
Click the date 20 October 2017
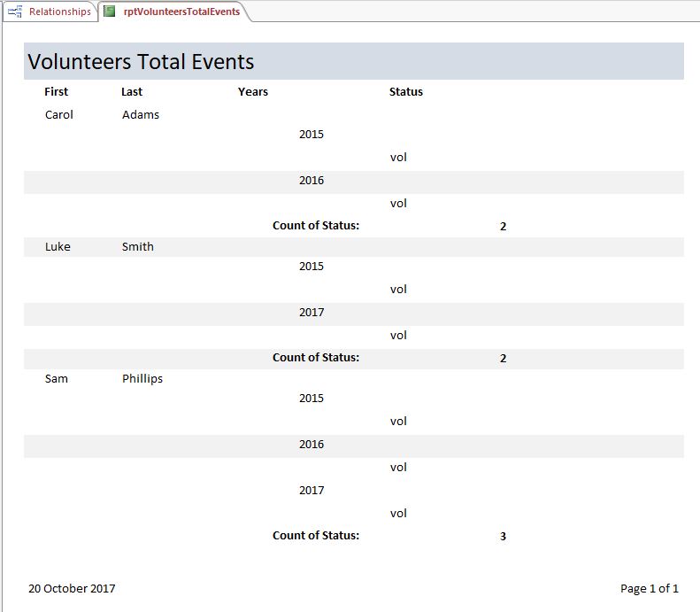(x=72, y=588)
